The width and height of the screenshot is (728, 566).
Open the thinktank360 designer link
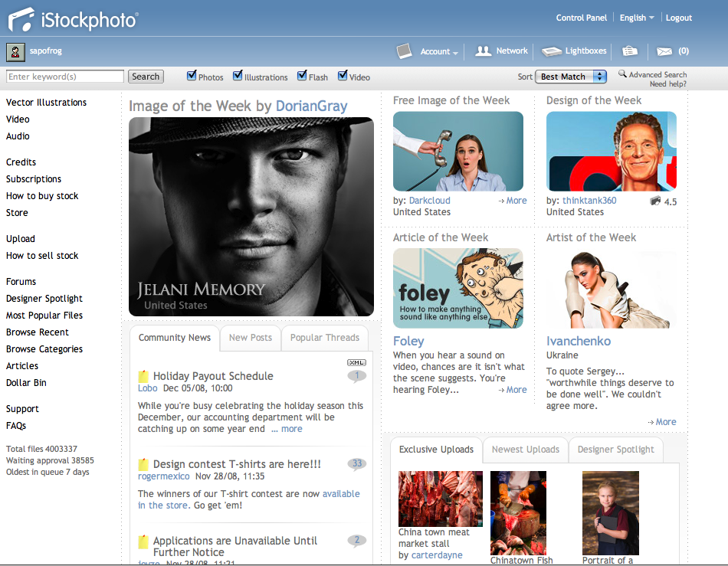pos(589,201)
